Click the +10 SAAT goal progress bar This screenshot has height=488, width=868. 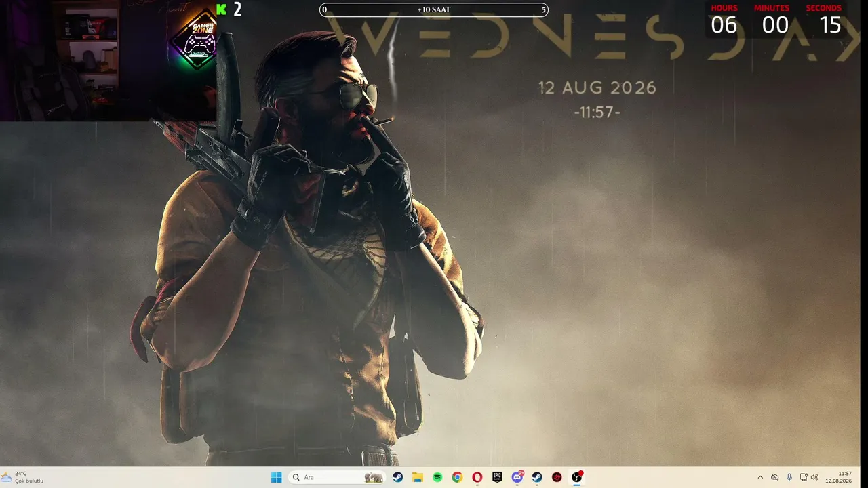(434, 9)
